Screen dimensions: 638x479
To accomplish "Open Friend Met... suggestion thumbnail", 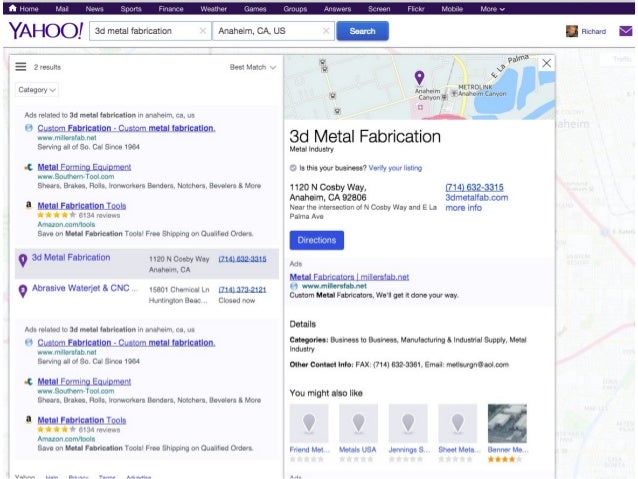I will click(x=309, y=423).
